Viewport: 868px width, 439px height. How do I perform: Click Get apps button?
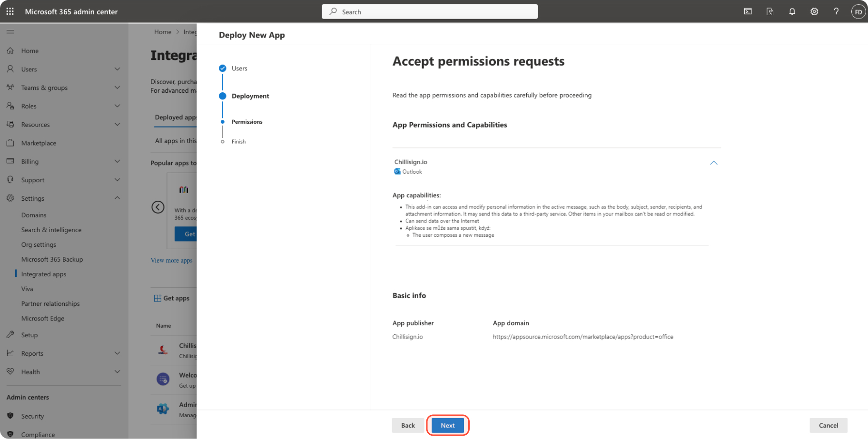(x=172, y=298)
